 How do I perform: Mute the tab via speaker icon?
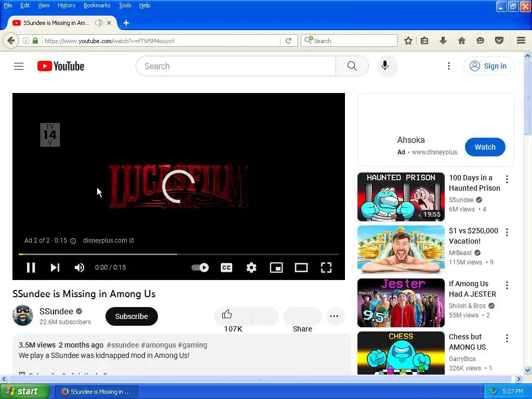pyautogui.click(x=98, y=23)
